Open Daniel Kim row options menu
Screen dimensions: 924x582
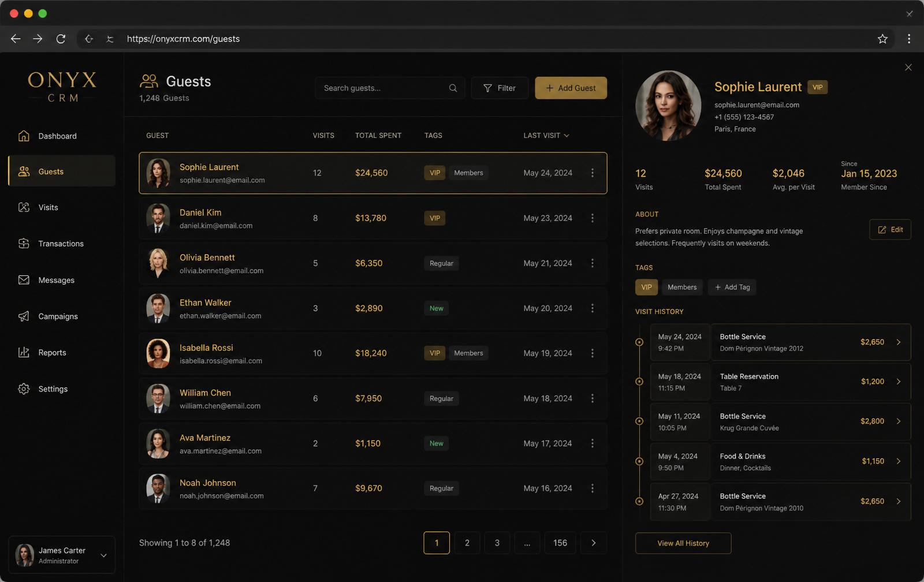click(593, 218)
